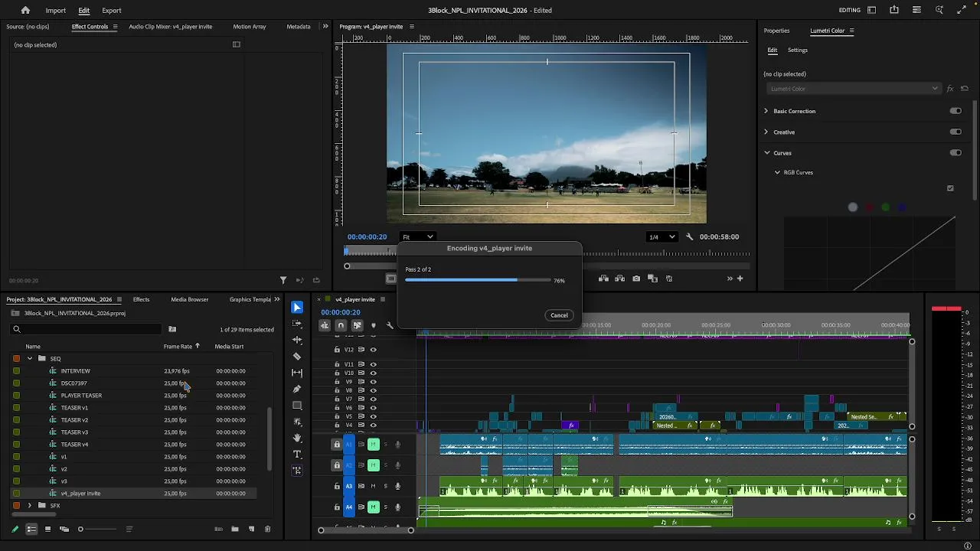Collapse the Curves section
Viewport: 980px width, 551px height.
tap(766, 152)
